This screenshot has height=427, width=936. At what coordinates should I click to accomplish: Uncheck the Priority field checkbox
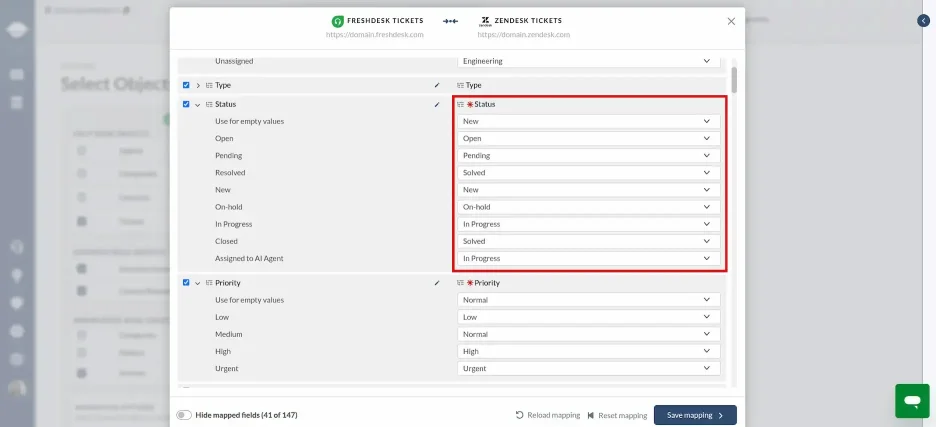pyautogui.click(x=186, y=282)
